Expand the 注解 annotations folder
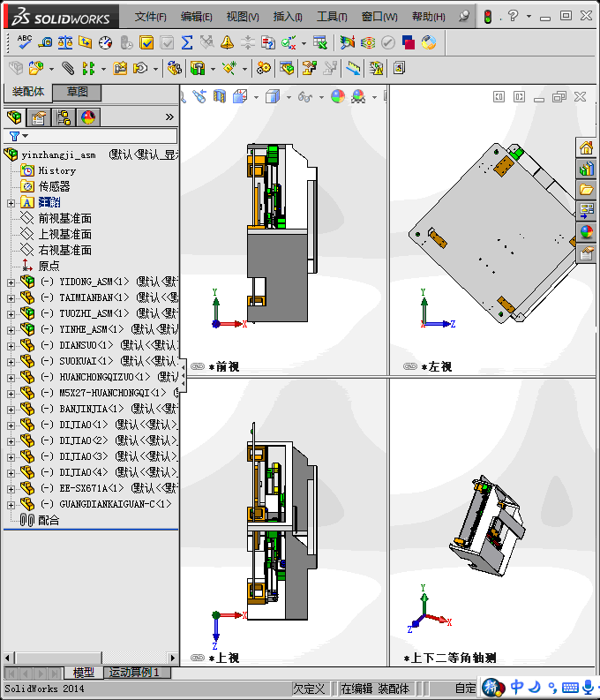600x700 pixels. click(11, 203)
